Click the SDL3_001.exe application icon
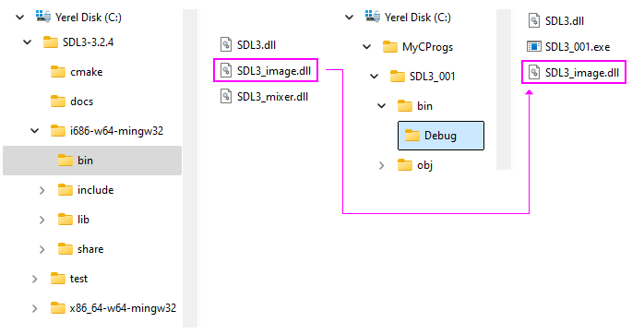The image size is (644, 334). [534, 47]
